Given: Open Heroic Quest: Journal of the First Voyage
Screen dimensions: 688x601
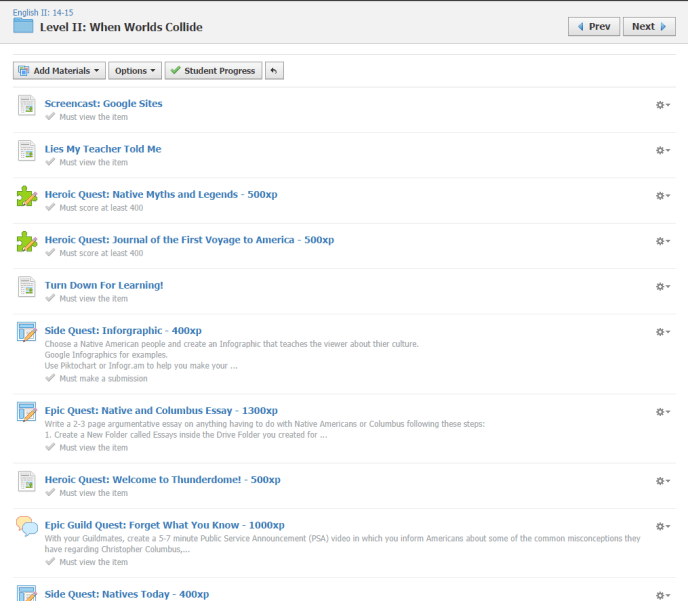Looking at the screenshot, I should point(190,240).
